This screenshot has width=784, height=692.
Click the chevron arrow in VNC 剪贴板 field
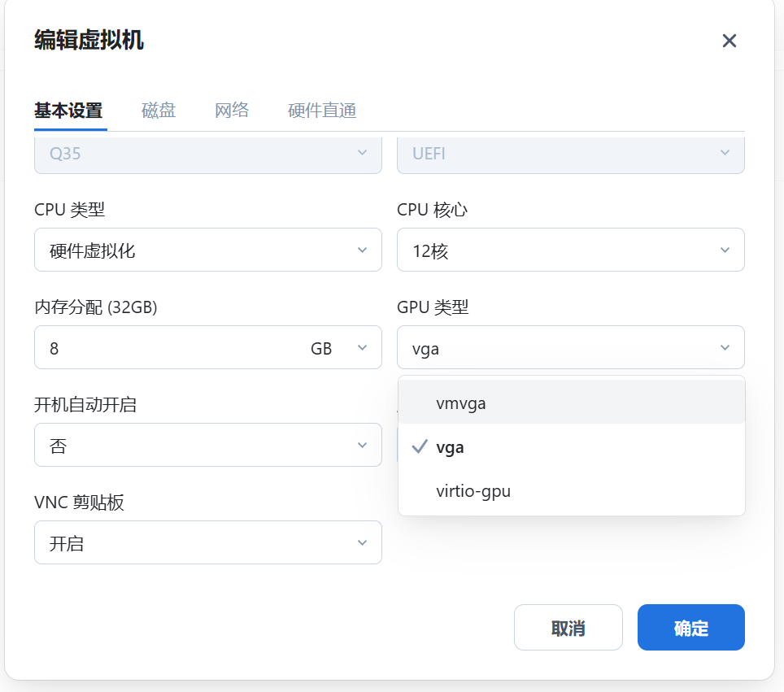pos(363,542)
